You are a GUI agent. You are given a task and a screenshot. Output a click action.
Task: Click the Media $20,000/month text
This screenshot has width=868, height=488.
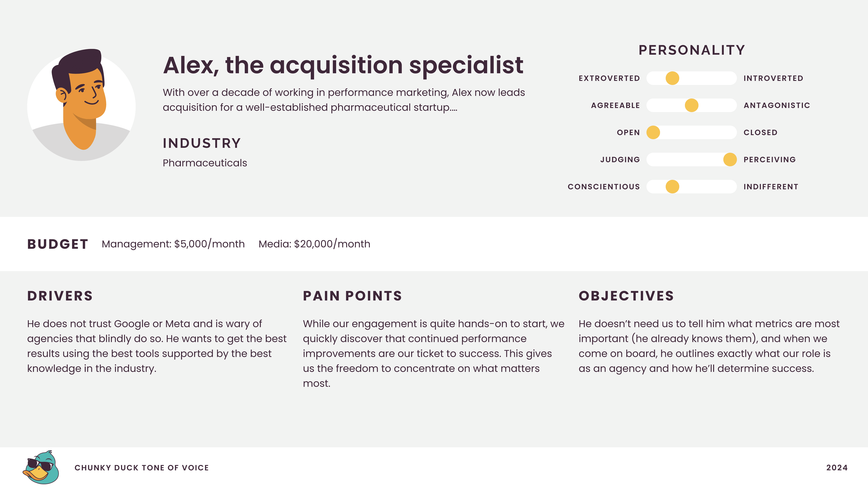point(314,244)
